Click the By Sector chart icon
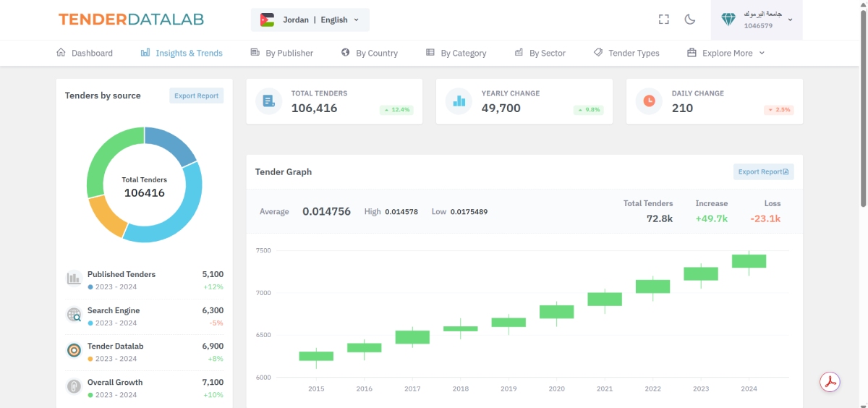The width and height of the screenshot is (868, 408). click(x=519, y=53)
